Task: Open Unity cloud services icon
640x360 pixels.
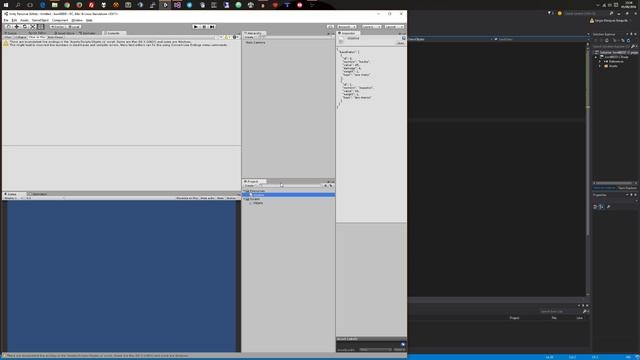Action: click(x=330, y=27)
